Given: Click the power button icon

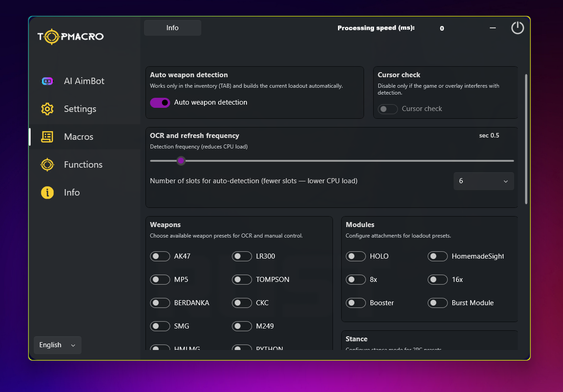Looking at the screenshot, I should [517, 28].
